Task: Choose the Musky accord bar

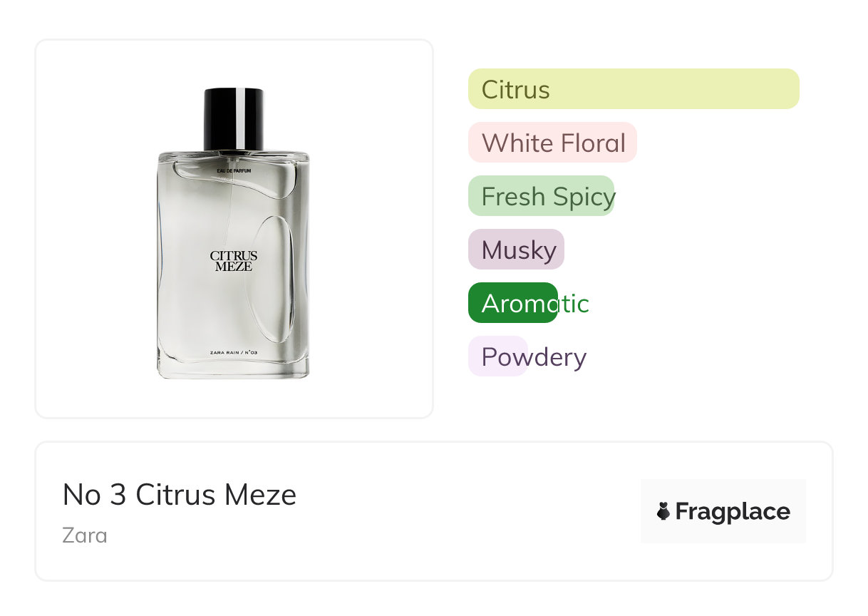Action: coord(516,250)
